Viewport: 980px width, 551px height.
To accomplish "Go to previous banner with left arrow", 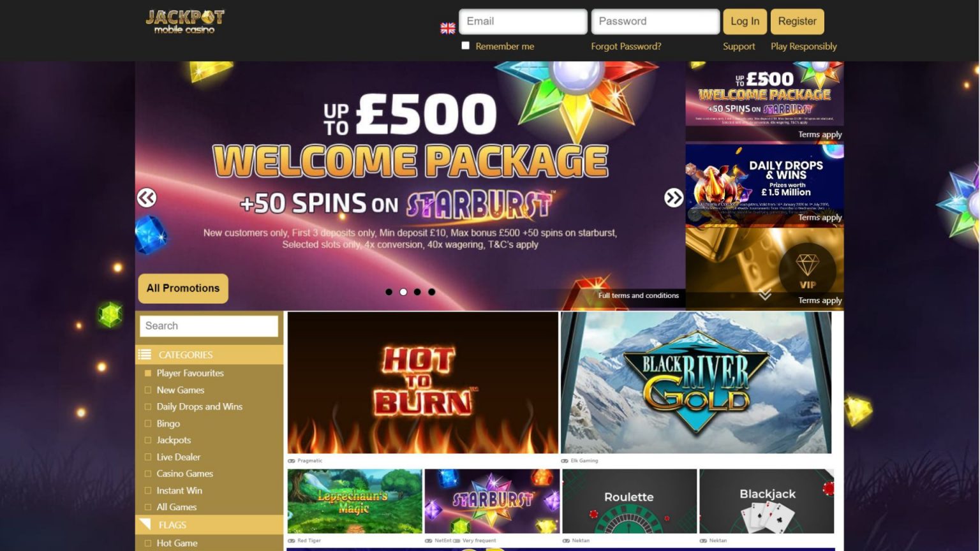I will coord(147,198).
